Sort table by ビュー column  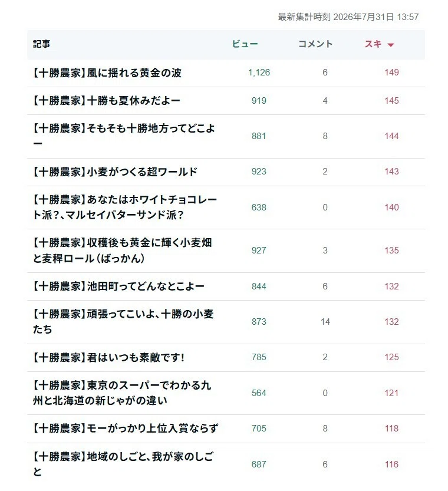pyautogui.click(x=245, y=44)
